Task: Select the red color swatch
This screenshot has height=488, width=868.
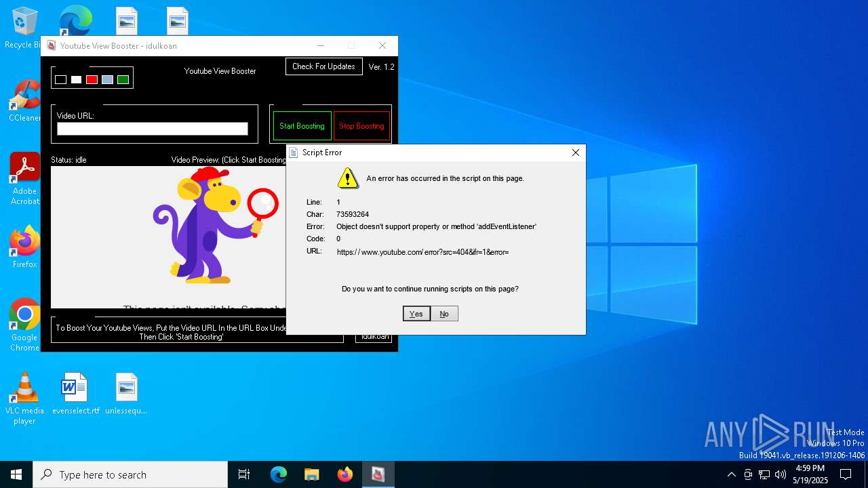Action: coord(92,79)
